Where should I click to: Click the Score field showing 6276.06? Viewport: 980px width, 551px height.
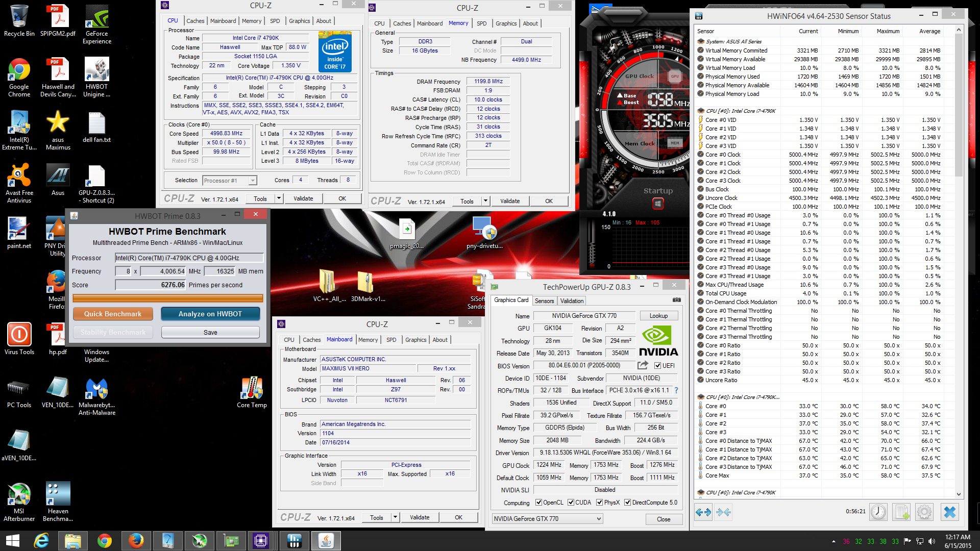click(x=151, y=285)
